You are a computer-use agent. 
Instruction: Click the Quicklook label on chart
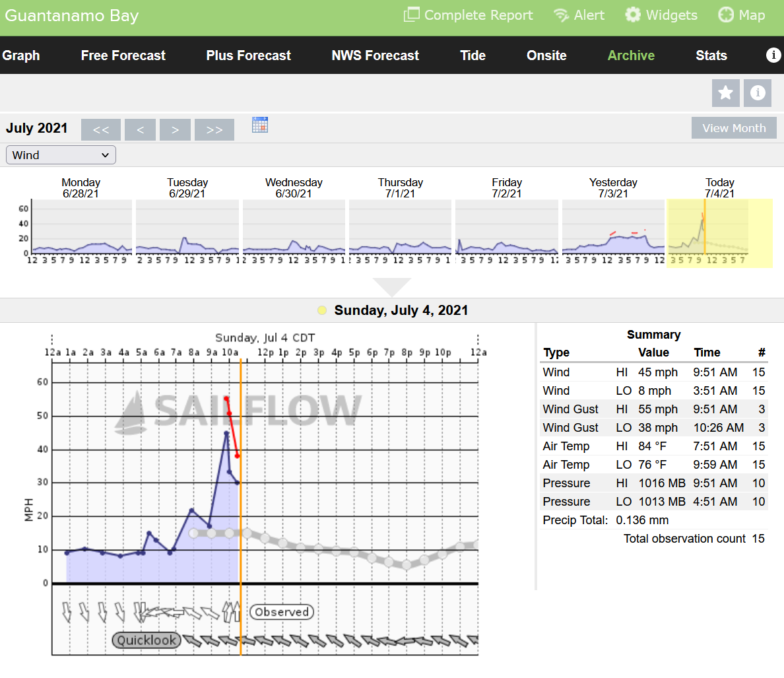[146, 640]
